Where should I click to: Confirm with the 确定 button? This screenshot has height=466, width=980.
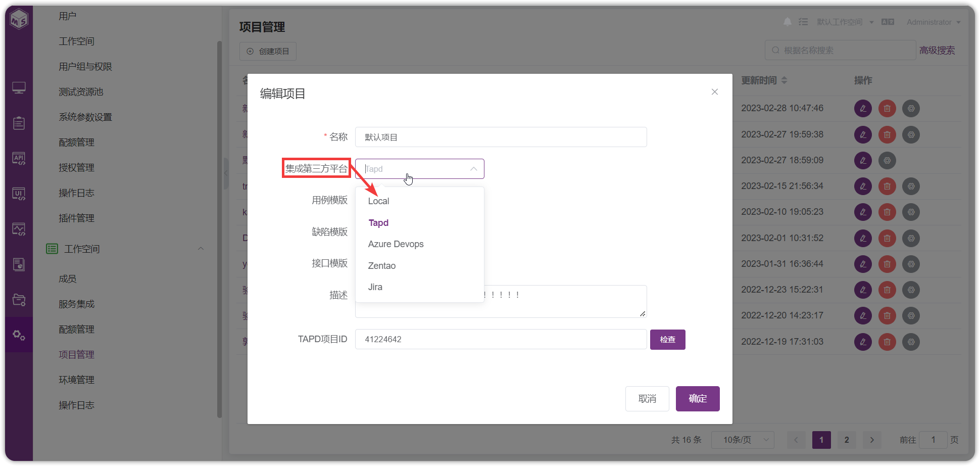698,399
